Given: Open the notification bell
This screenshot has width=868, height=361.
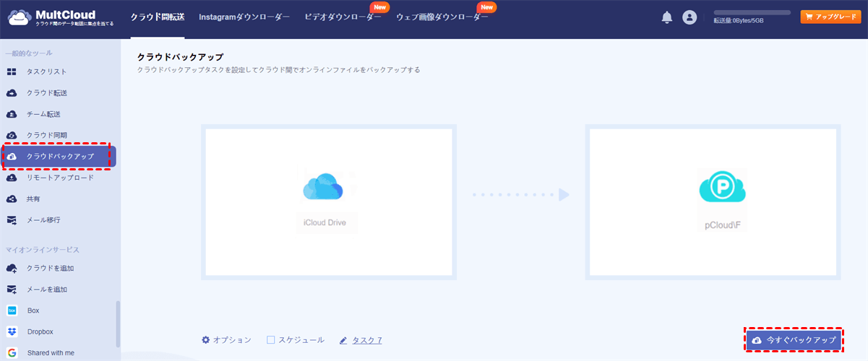Looking at the screenshot, I should click(667, 17).
